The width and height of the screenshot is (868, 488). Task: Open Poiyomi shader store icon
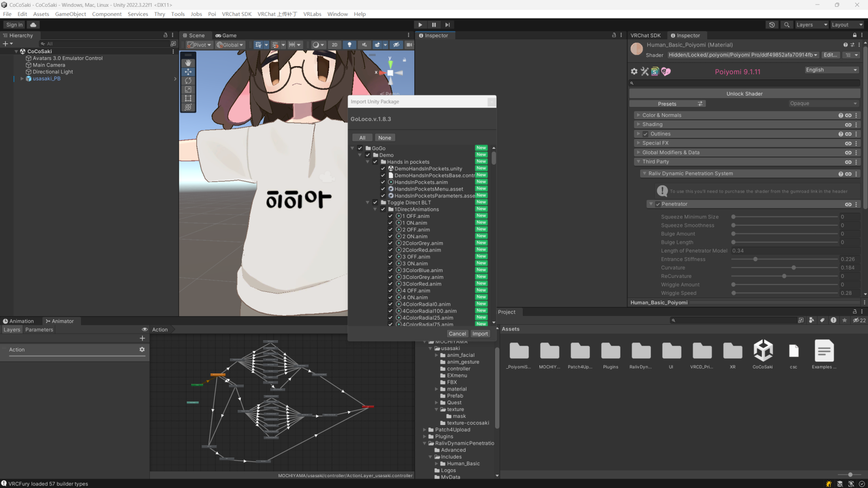click(655, 72)
